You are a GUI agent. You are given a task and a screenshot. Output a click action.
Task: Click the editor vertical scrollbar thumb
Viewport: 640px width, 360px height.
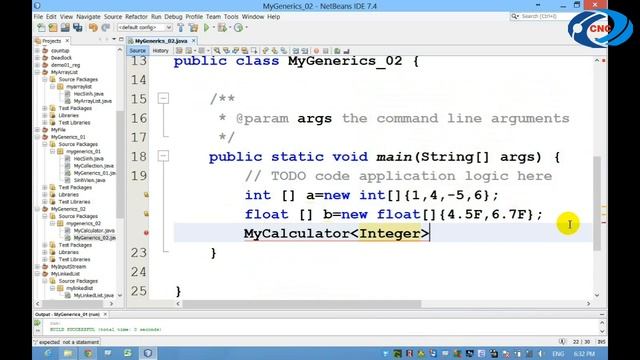point(597,203)
